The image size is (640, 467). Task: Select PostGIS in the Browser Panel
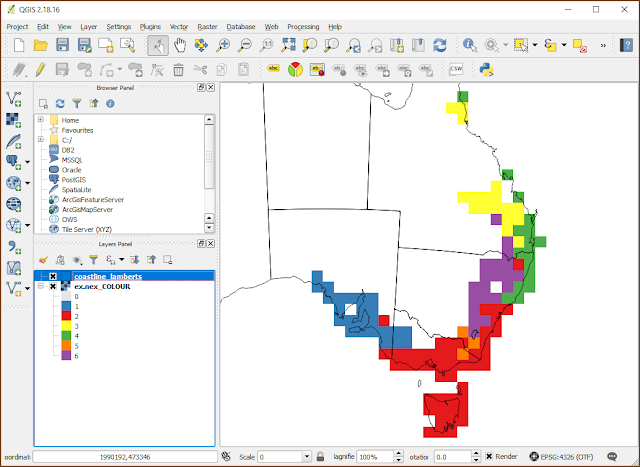click(x=73, y=180)
